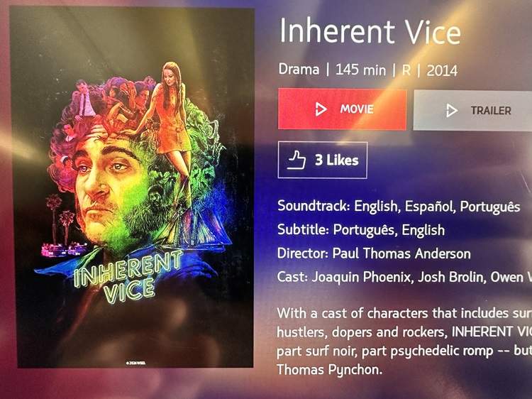Image resolution: width=532 pixels, height=399 pixels.
Task: Choose the Subtitle languages line
Action: click(x=361, y=230)
